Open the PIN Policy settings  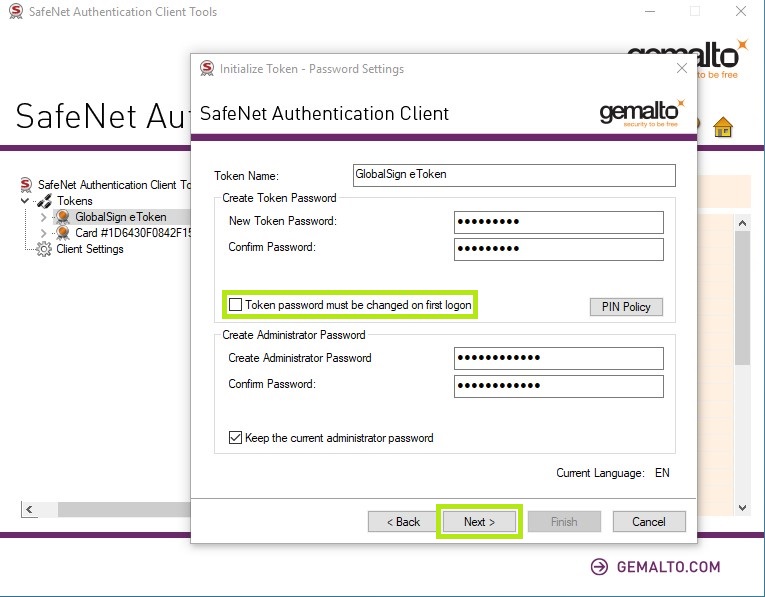point(626,306)
